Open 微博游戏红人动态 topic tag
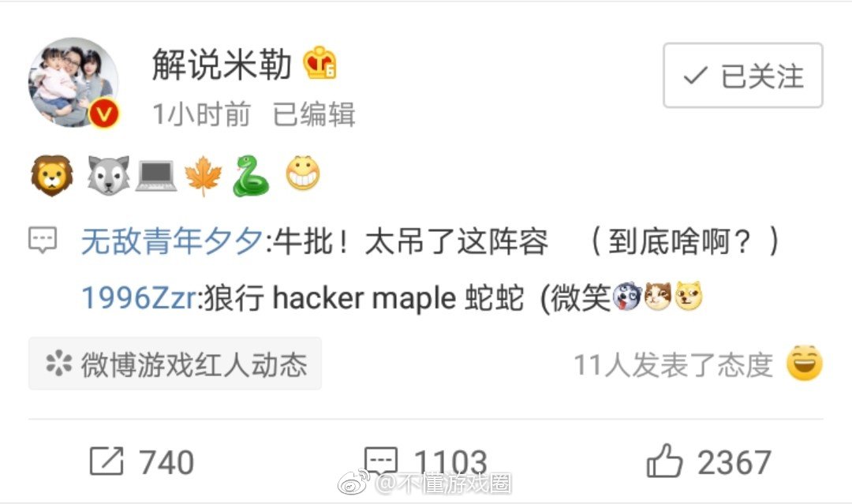Image resolution: width=852 pixels, height=504 pixels. point(175,364)
